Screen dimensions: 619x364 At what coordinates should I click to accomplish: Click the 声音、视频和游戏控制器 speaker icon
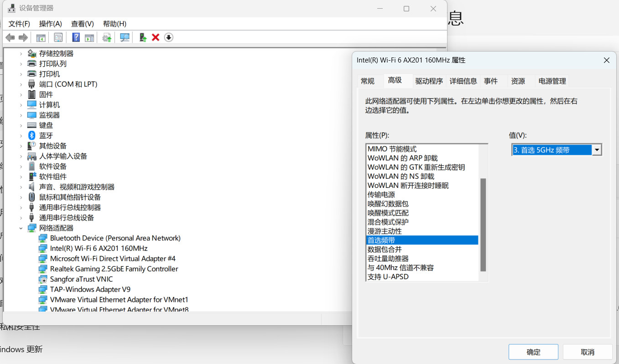click(32, 187)
